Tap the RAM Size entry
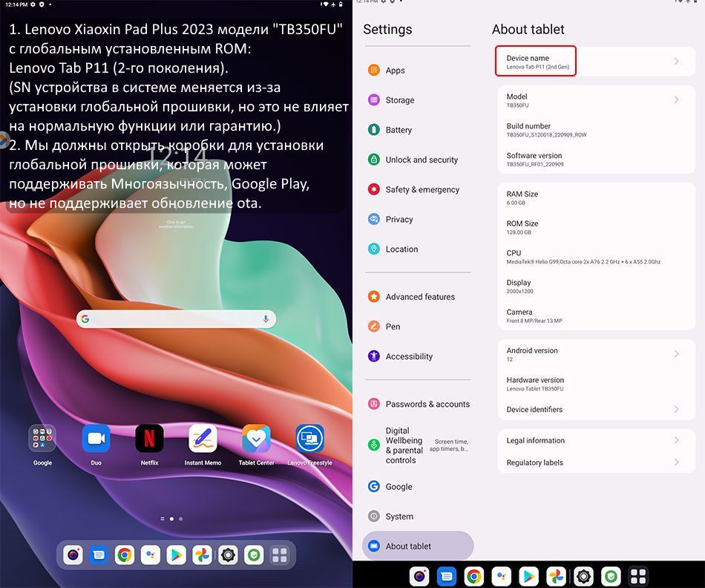Image resolution: width=705 pixels, height=588 pixels. [x=596, y=198]
